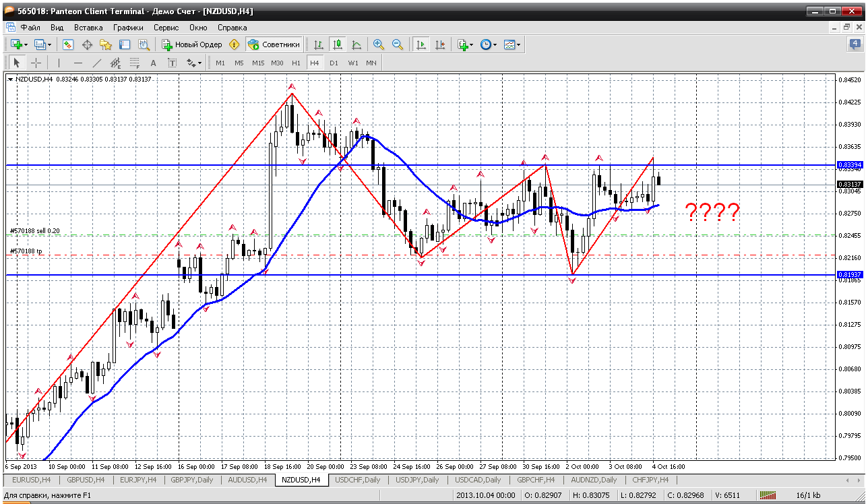
Task: Open the chart templates dropdown
Action: (511, 44)
